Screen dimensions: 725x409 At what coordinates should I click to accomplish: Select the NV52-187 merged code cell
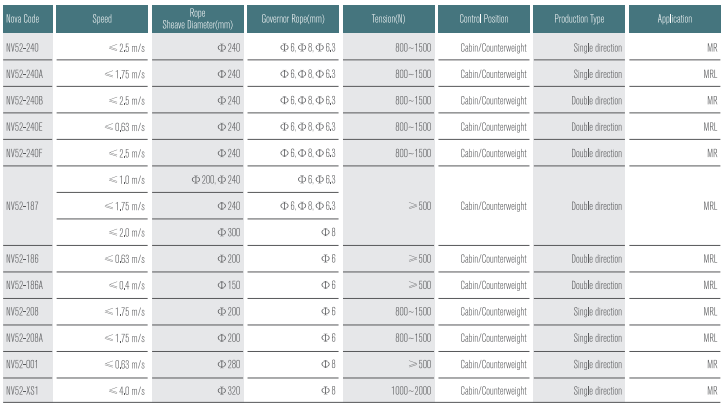(28, 206)
